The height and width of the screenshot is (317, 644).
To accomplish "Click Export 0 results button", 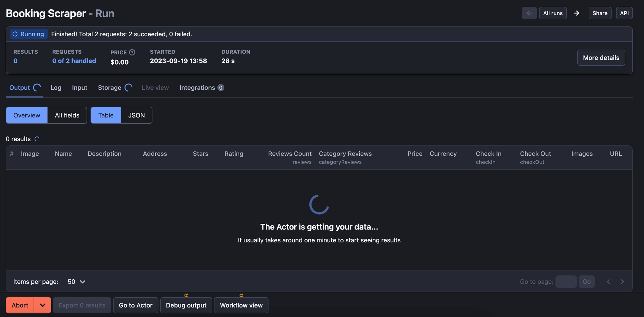I will pos(82,305).
